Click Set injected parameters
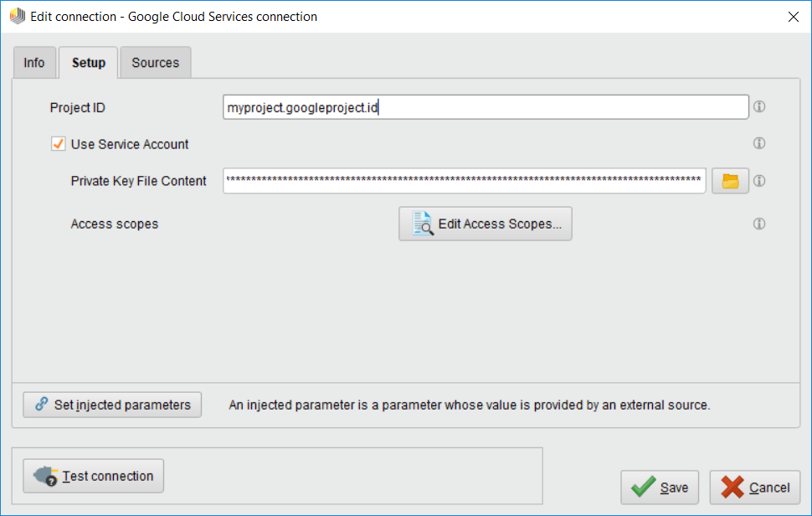The height and width of the screenshot is (516, 812). click(111, 405)
